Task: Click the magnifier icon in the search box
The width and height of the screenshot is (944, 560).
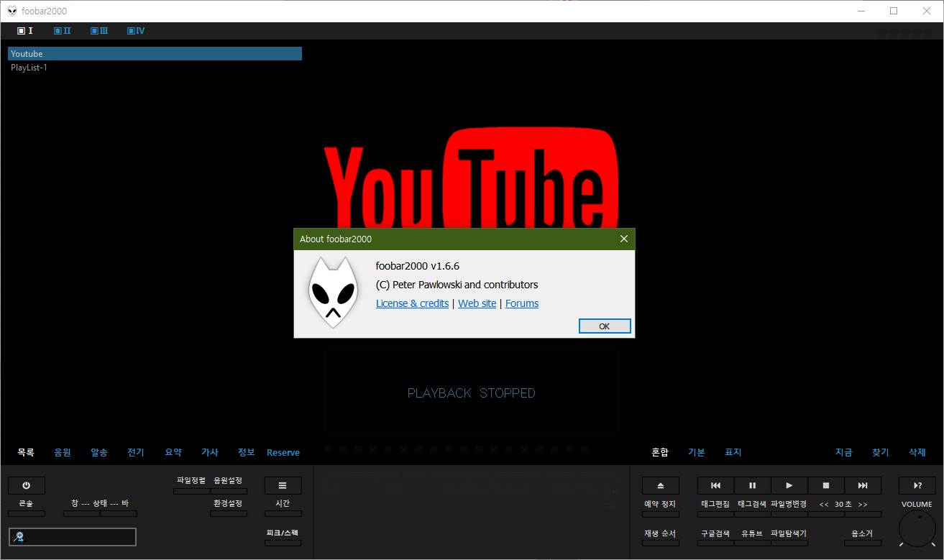Action: [x=19, y=536]
